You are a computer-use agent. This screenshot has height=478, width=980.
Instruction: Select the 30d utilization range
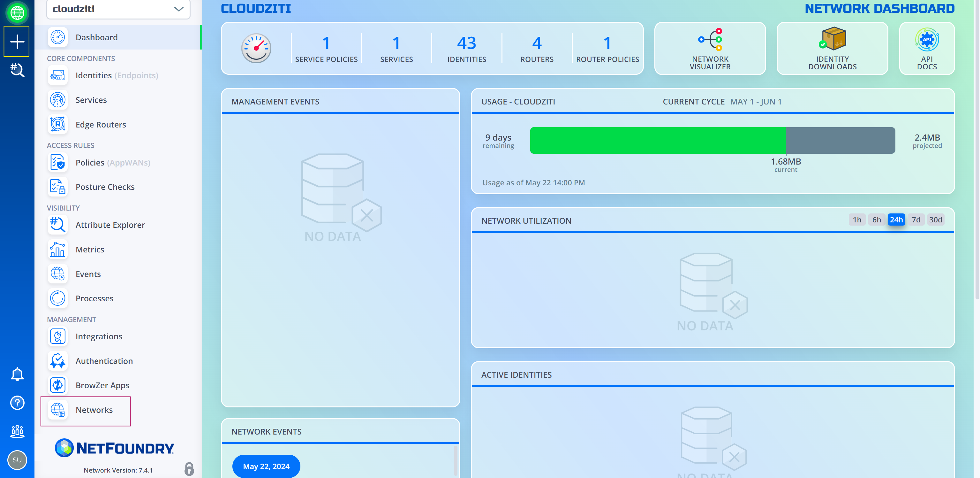936,220
